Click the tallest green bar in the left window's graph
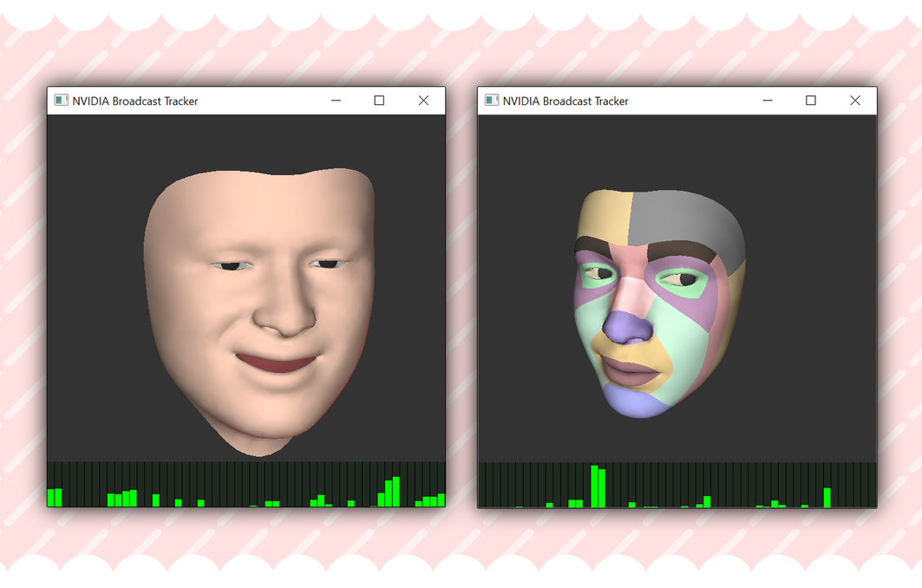This screenshot has height=588, width=922. click(396, 492)
